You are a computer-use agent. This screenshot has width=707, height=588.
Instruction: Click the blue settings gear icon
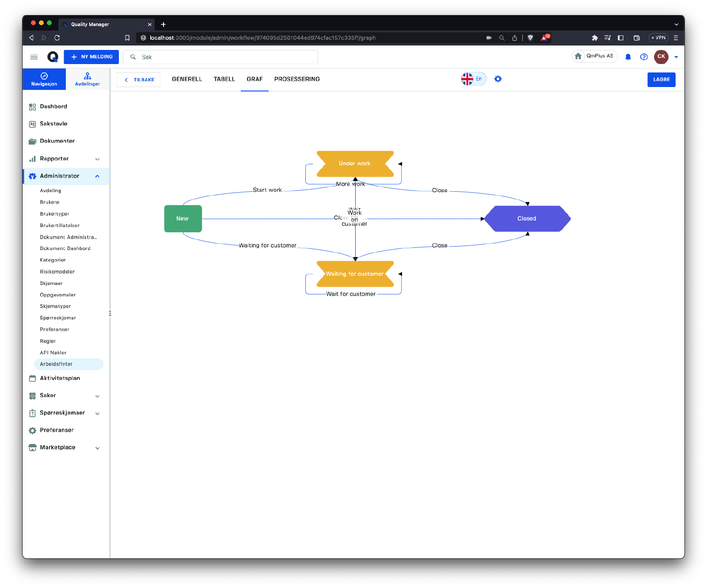(498, 79)
